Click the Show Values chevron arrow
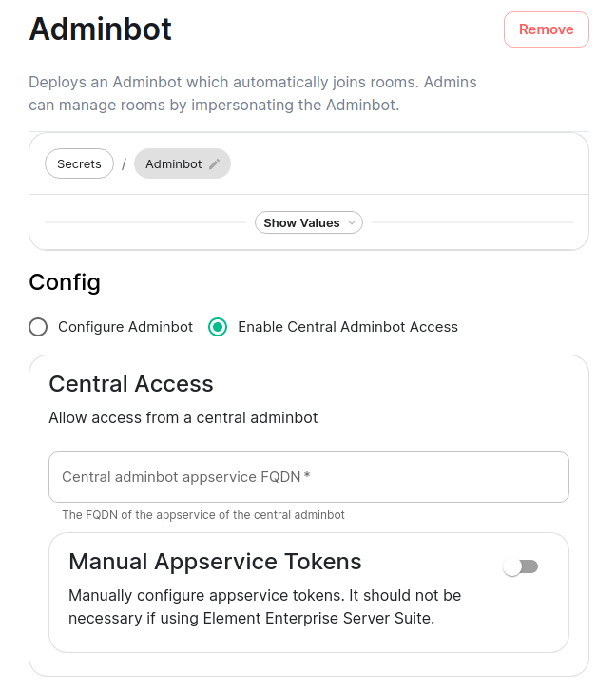Image resolution: width=616 pixels, height=691 pixels. (352, 223)
